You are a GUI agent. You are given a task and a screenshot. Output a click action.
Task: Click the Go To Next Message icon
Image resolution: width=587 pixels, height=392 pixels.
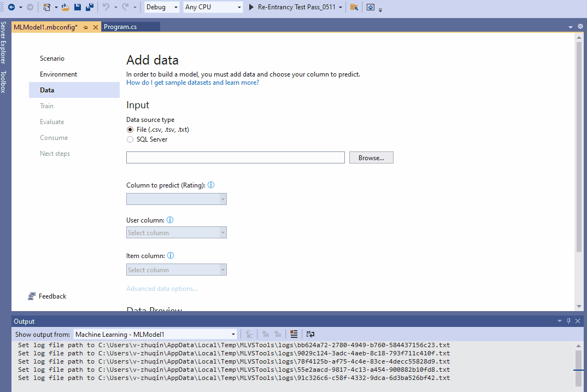278,334
